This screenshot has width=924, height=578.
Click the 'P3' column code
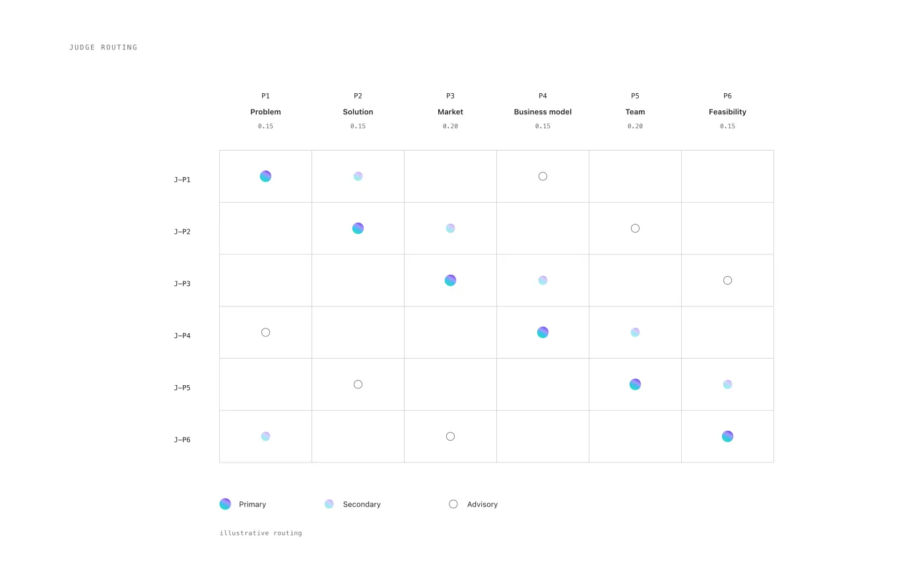pyautogui.click(x=450, y=96)
